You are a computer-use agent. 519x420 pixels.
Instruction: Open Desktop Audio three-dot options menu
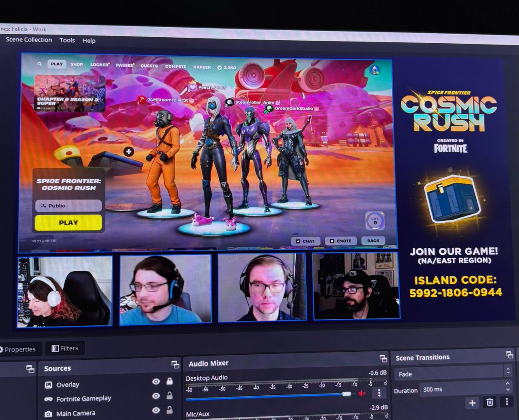coord(379,393)
